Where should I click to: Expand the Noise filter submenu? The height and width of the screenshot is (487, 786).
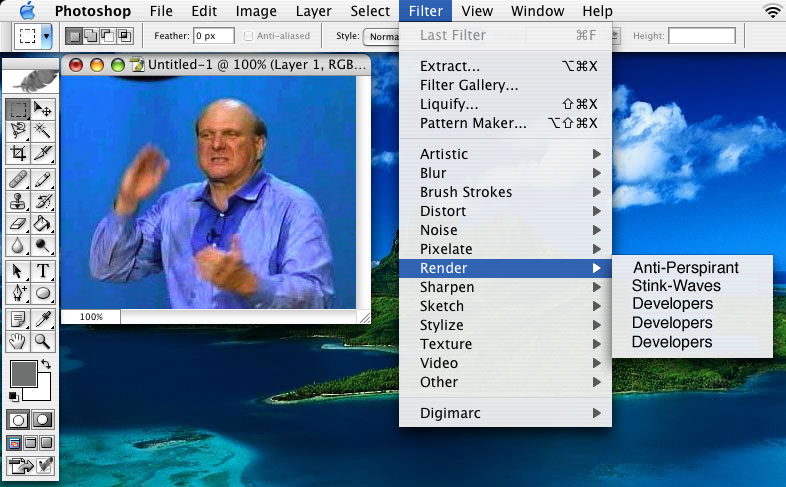pos(505,230)
